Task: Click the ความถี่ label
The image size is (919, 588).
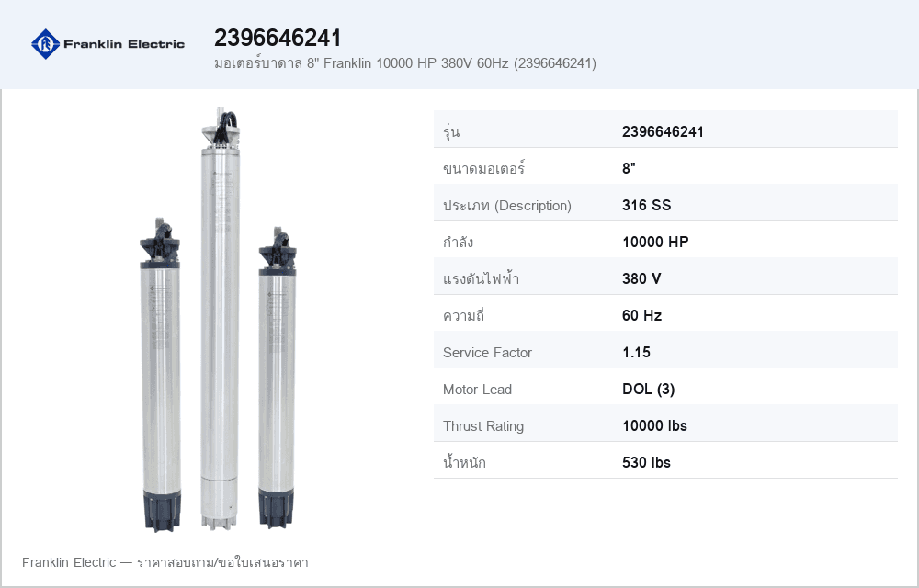Action: point(463,316)
